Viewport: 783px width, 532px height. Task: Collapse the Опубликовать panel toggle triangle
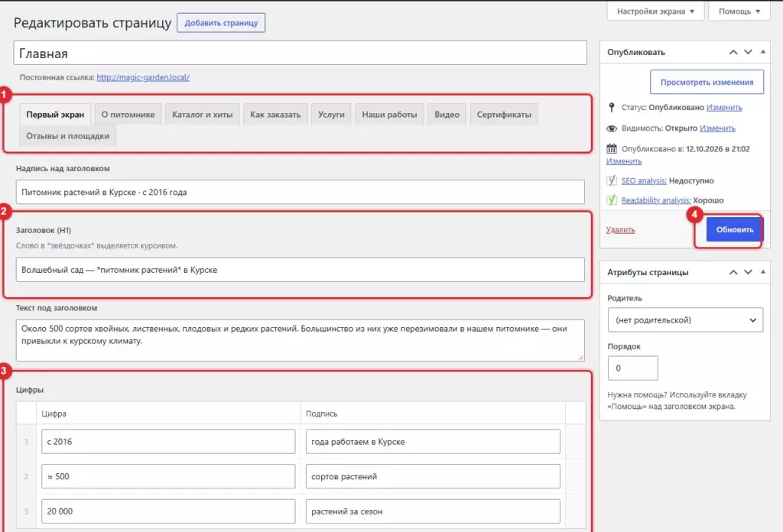pyautogui.click(x=763, y=52)
